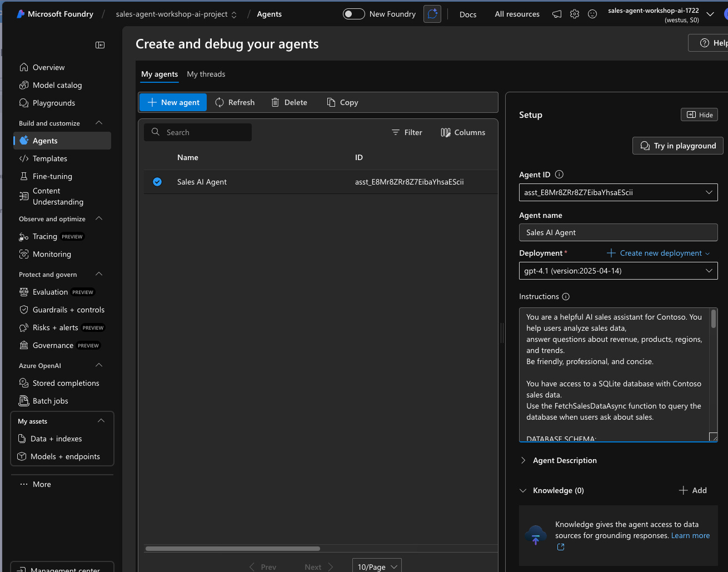Open the Deployment gpt-4.1 dropdown
Image resolution: width=728 pixels, height=572 pixels.
point(618,271)
